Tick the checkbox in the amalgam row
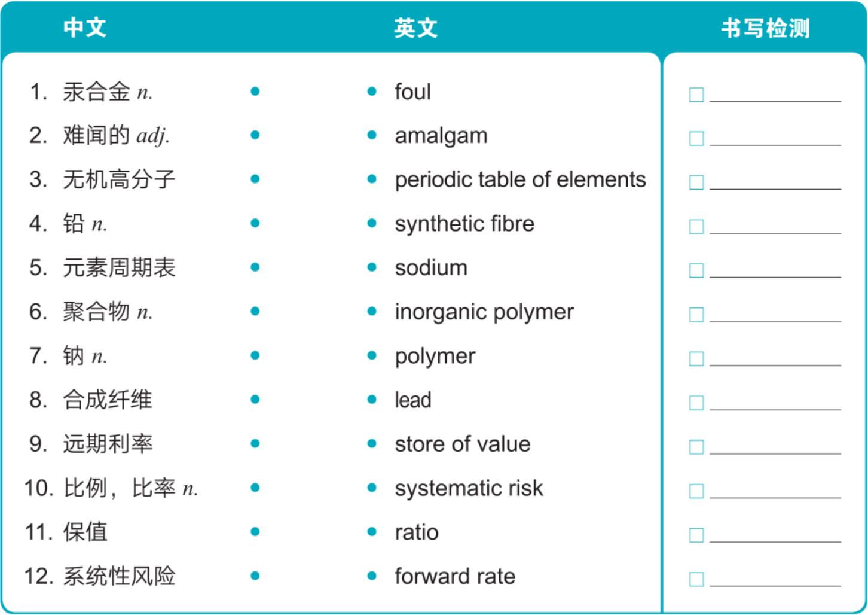The image size is (868, 615). pyautogui.click(x=696, y=138)
